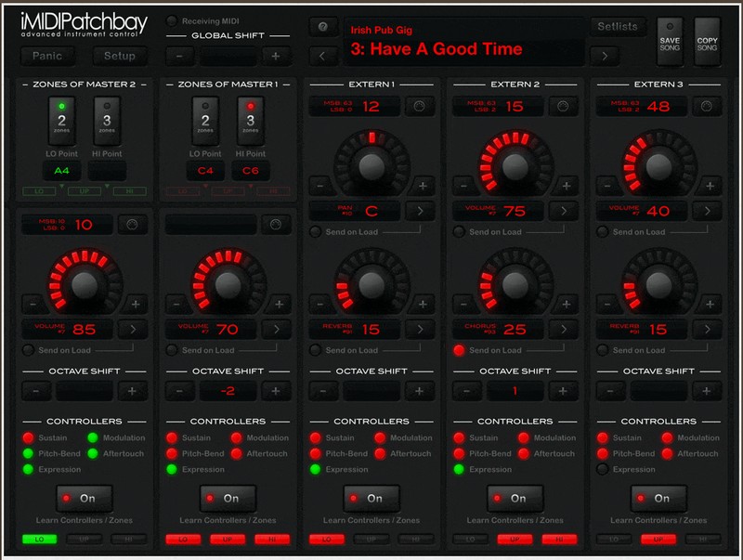743x560 pixels.
Task: Click the Save Song button
Action: click(669, 41)
